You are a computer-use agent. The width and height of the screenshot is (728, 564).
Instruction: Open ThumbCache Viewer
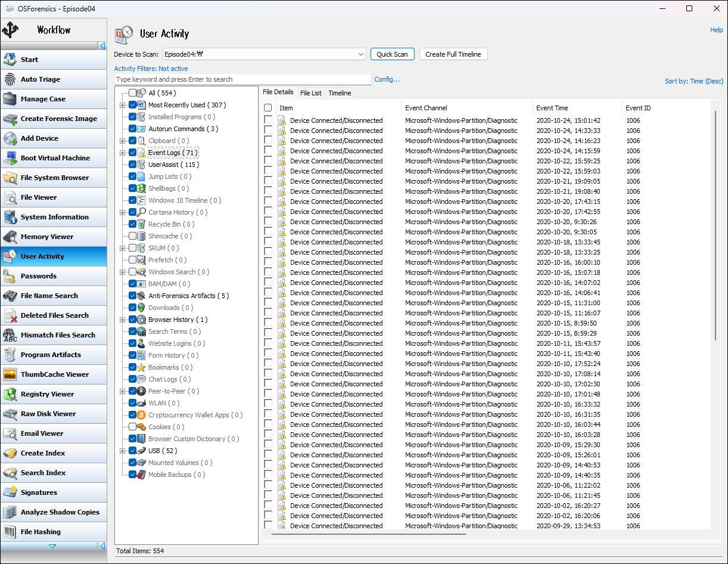tap(54, 374)
